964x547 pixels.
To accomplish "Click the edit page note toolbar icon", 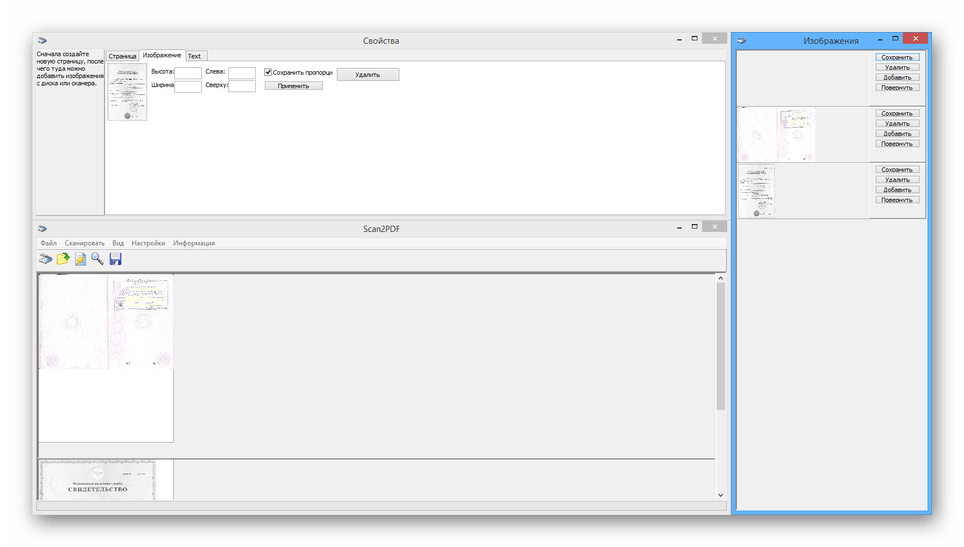I will [80, 259].
